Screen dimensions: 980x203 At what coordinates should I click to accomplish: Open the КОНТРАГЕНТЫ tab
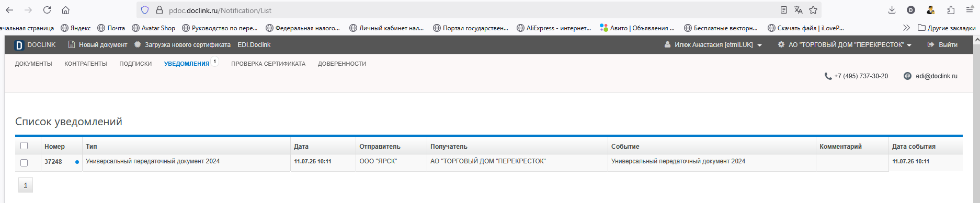[x=86, y=64]
